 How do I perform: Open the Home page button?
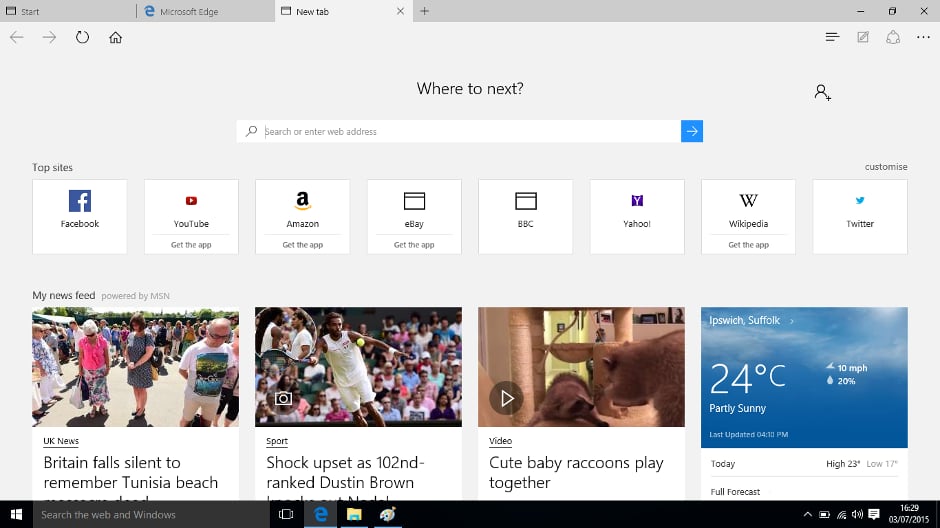point(115,37)
